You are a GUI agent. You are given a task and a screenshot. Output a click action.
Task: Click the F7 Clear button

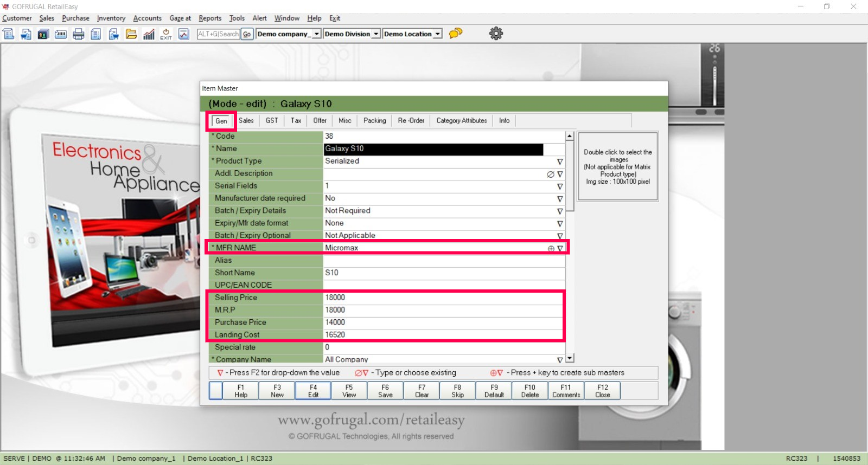[422, 391]
